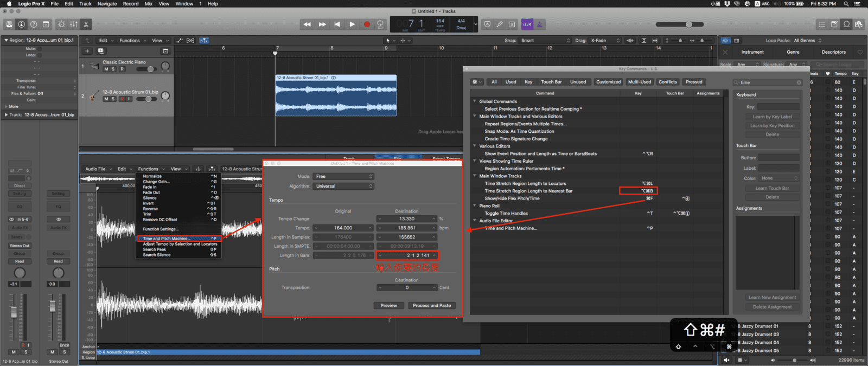868x366 pixels.
Task: Open the Algorithm Universal dropdown
Action: [x=343, y=186]
